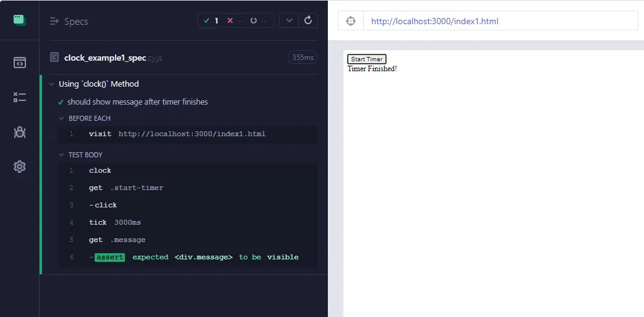The height and width of the screenshot is (317, 644).
Task: Click the selector playground crosshair icon
Action: (351, 21)
